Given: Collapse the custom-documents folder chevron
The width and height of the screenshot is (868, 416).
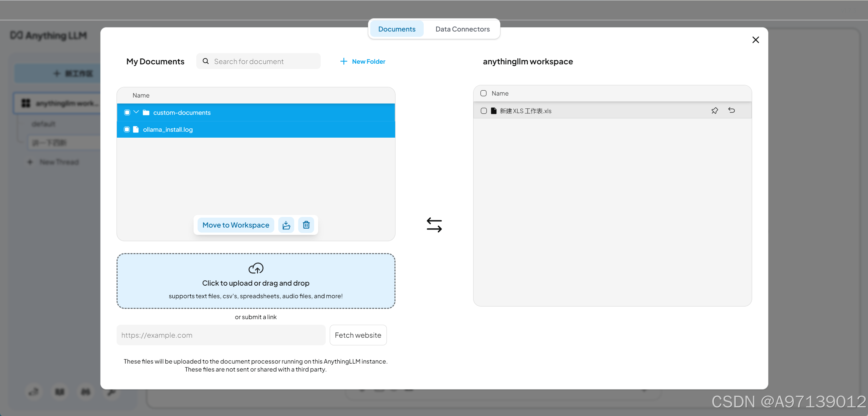Looking at the screenshot, I should [x=136, y=112].
